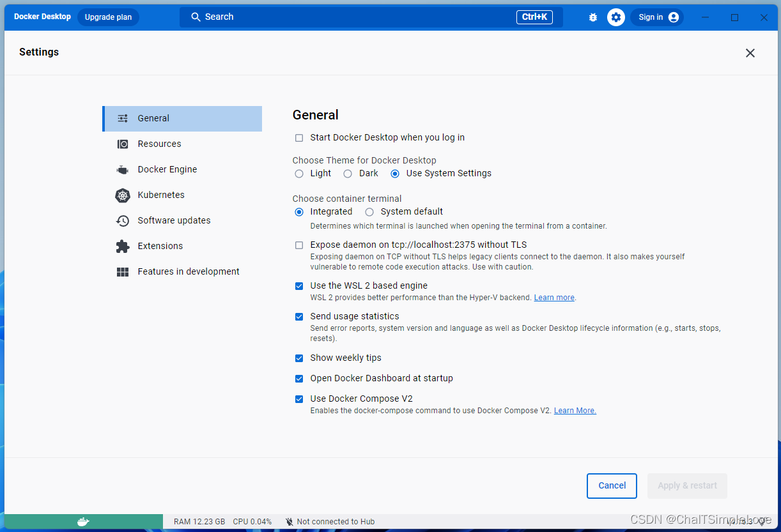The width and height of the screenshot is (781, 532).
Task: Click the Ctrl+K shortcut badge
Action: [x=534, y=17]
